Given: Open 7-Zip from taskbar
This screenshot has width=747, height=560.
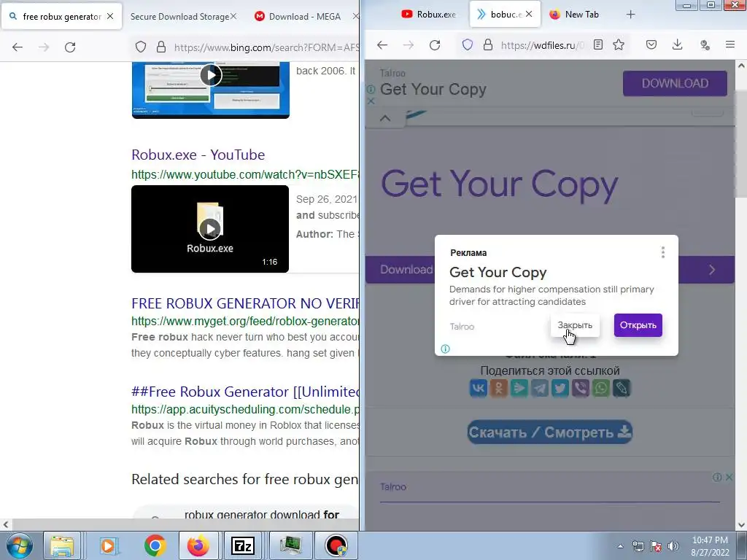Looking at the screenshot, I should (x=242, y=545).
